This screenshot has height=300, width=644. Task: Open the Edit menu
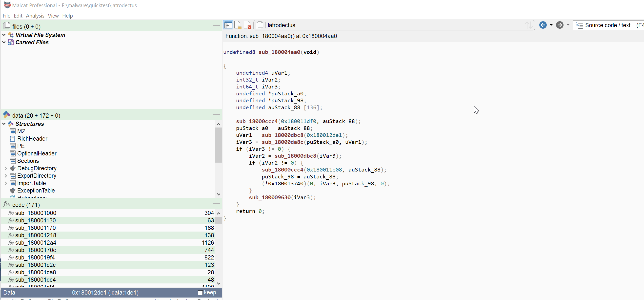click(x=18, y=16)
